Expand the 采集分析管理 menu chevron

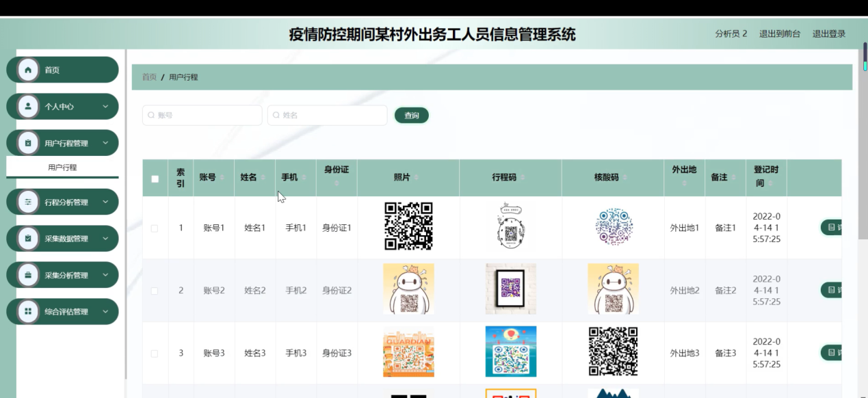click(105, 275)
